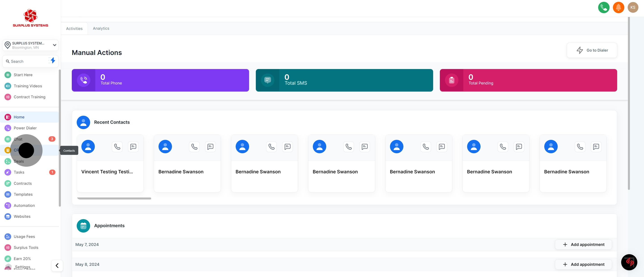Click the Total Phone card icon

pos(83,80)
